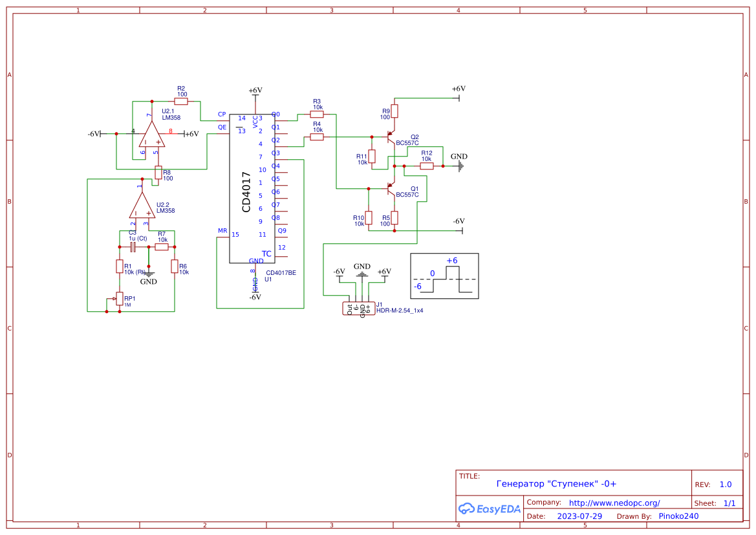This screenshot has height=535, width=756.
Task: Click the stepped waveform diagram box
Action: click(x=444, y=276)
